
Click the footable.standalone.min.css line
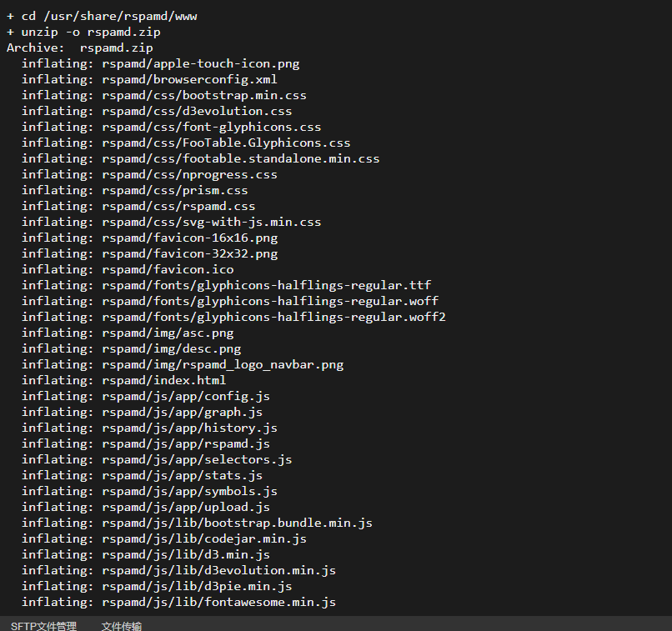200,159
